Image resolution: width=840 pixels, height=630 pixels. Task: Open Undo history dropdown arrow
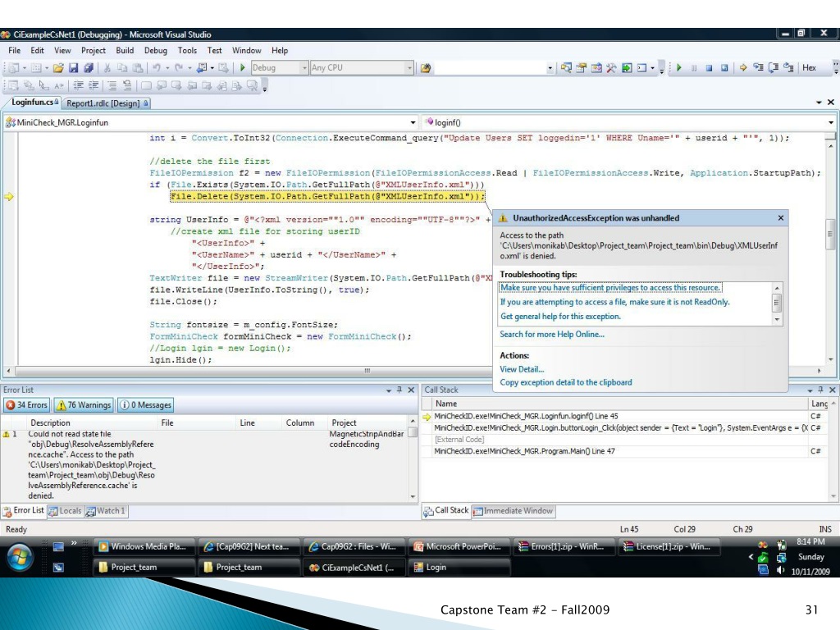(167, 68)
